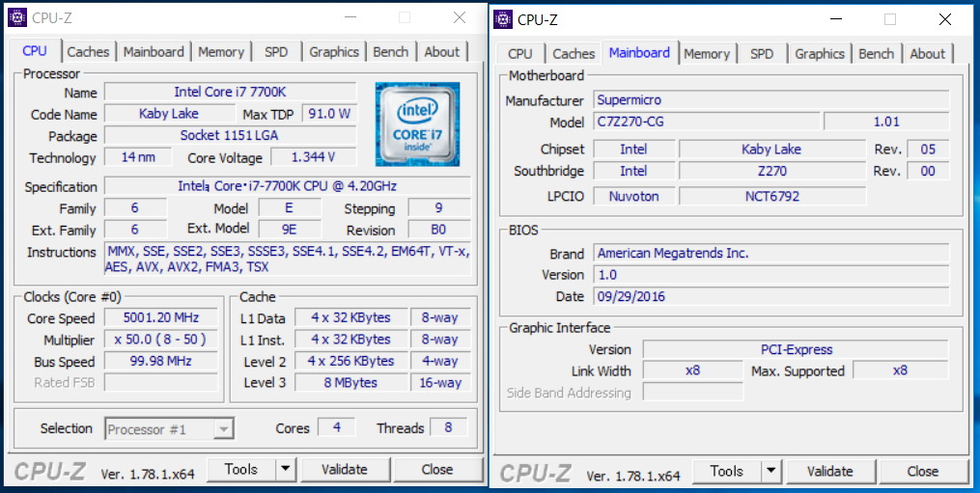Switch to Bench tab in left window
Screen dimensions: 980x493
click(x=391, y=52)
